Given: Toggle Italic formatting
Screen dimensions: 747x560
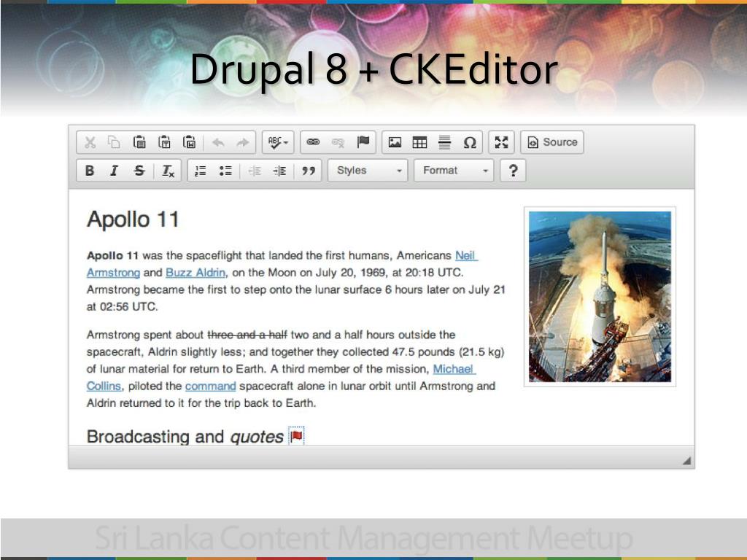Looking at the screenshot, I should [114, 171].
